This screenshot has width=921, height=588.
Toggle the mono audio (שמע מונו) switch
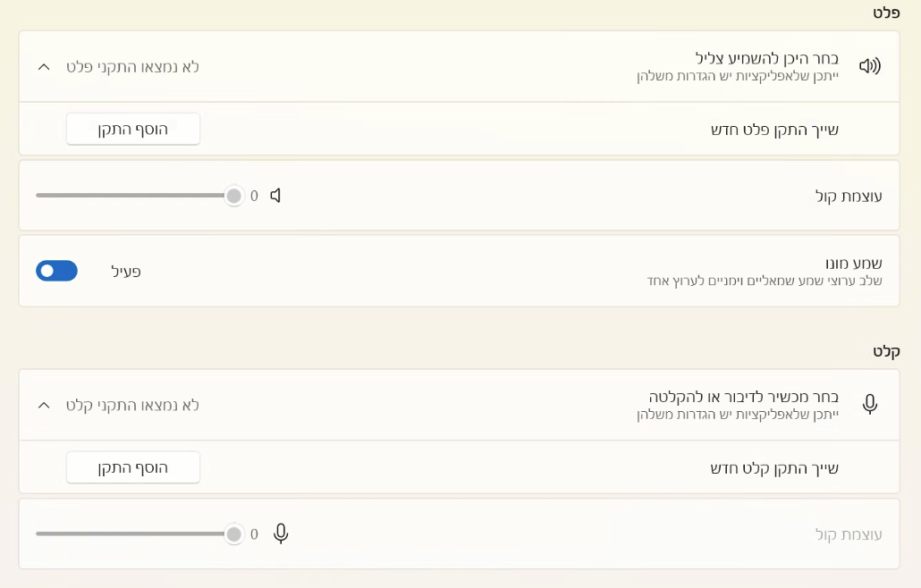click(57, 271)
